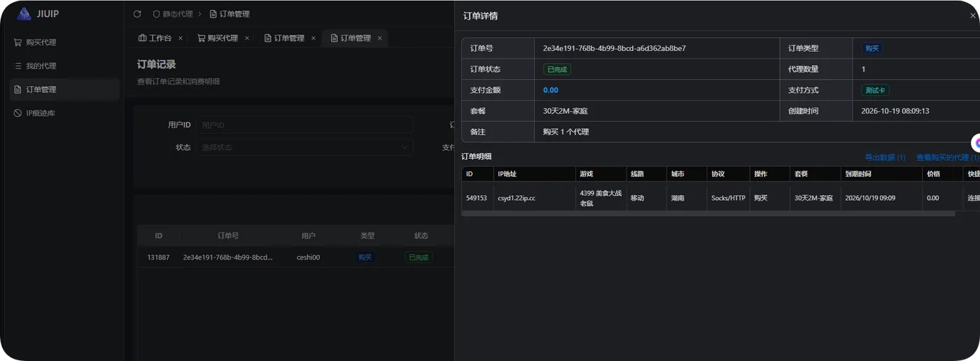Click the 购买 order type badge in details
Image resolution: width=980 pixels, height=361 pixels.
click(871, 48)
